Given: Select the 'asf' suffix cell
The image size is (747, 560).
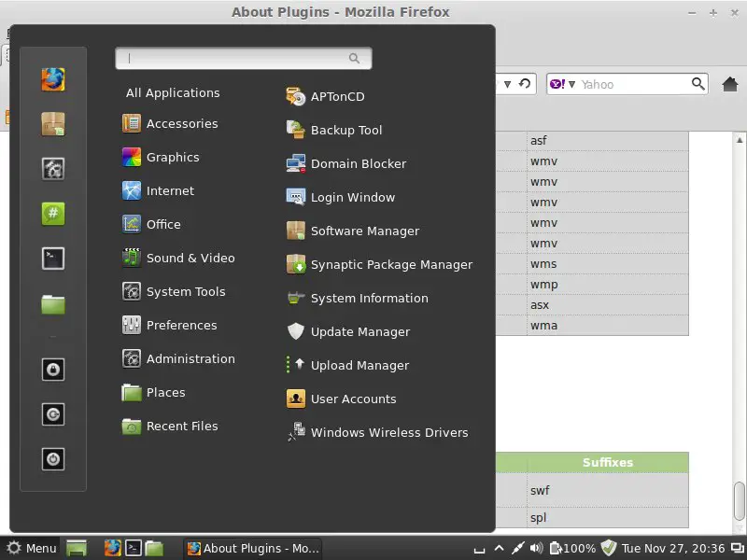Looking at the screenshot, I should click(608, 141).
